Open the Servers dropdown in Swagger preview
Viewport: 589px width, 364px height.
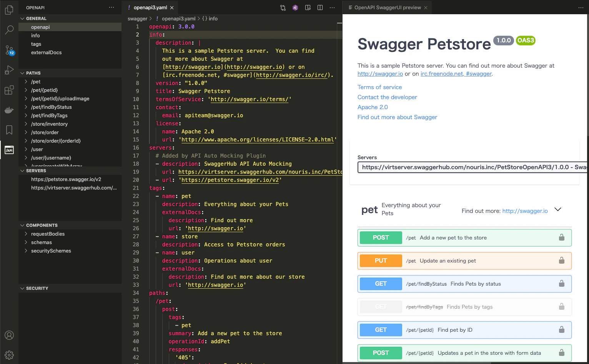click(x=472, y=167)
